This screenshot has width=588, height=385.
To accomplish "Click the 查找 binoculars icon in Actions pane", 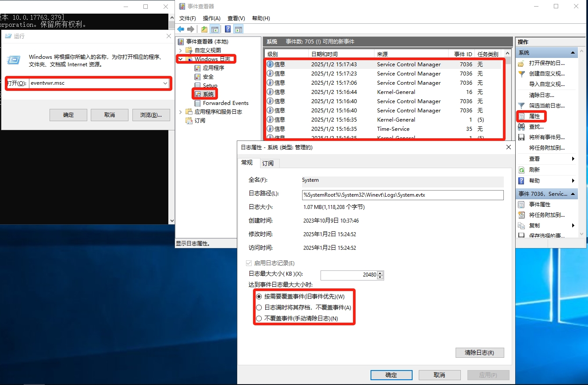I will [521, 127].
